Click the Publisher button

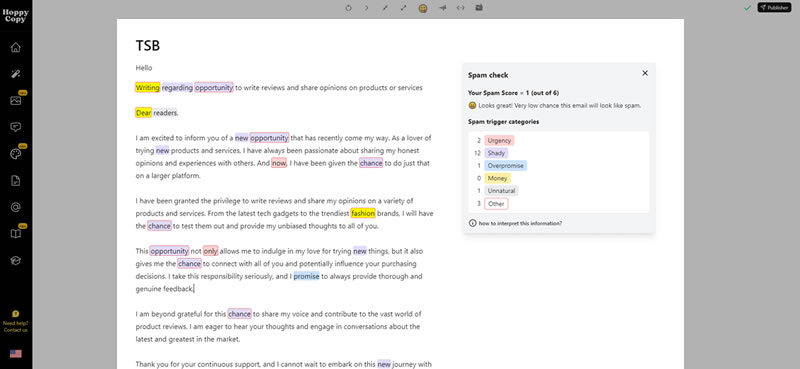[x=774, y=8]
